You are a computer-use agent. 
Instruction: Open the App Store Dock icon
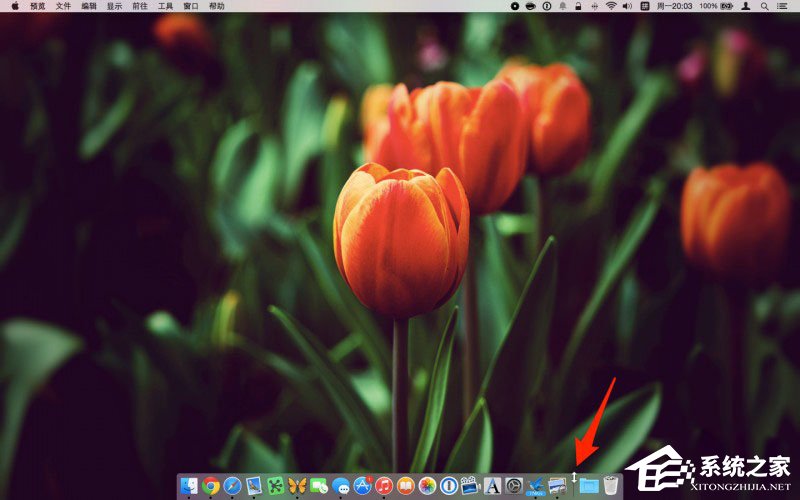tap(363, 486)
